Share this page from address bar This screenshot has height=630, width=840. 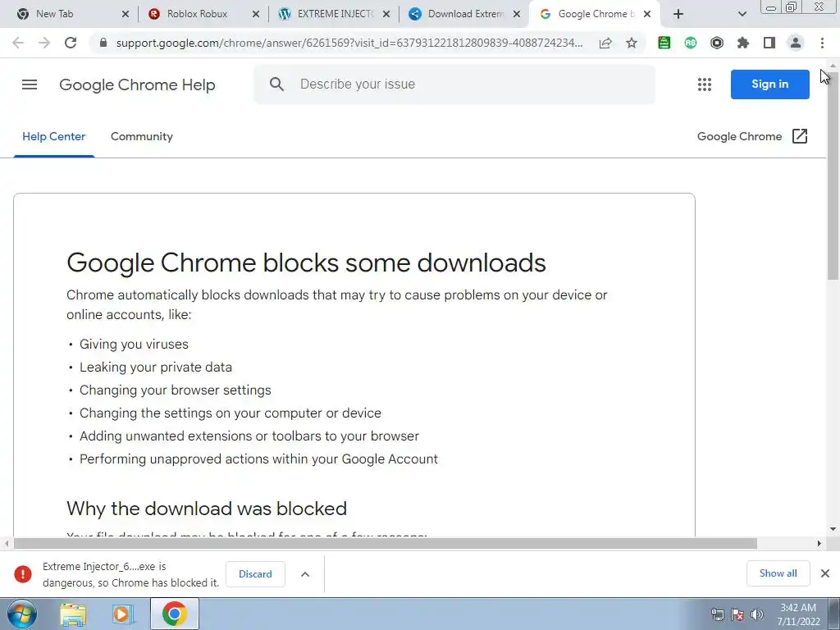[605, 43]
